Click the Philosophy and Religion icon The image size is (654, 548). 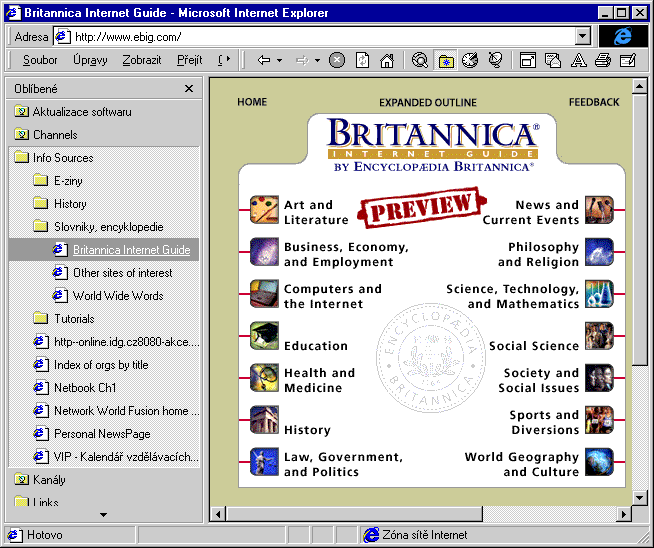tap(599, 252)
